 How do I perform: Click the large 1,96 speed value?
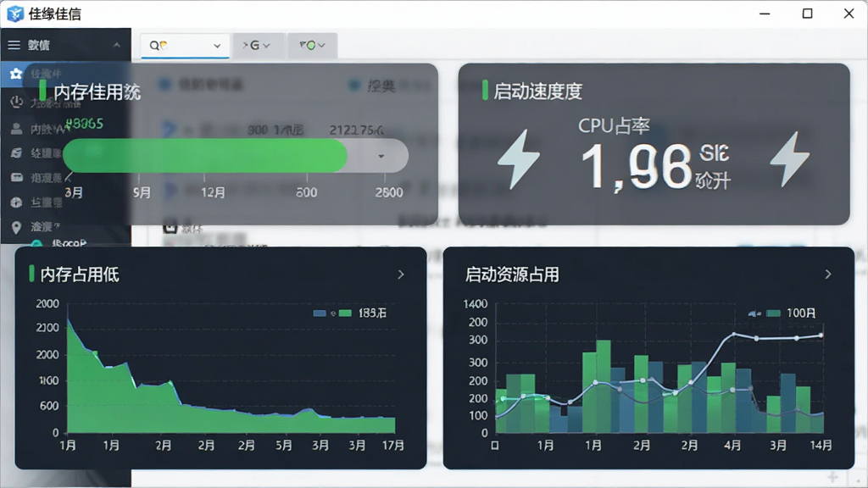pyautogui.click(x=637, y=167)
